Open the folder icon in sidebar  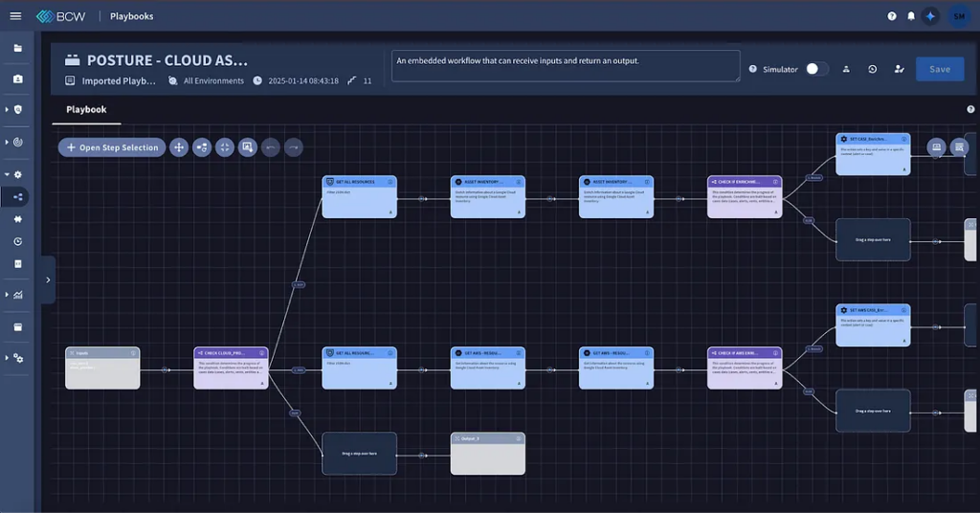pyautogui.click(x=17, y=48)
